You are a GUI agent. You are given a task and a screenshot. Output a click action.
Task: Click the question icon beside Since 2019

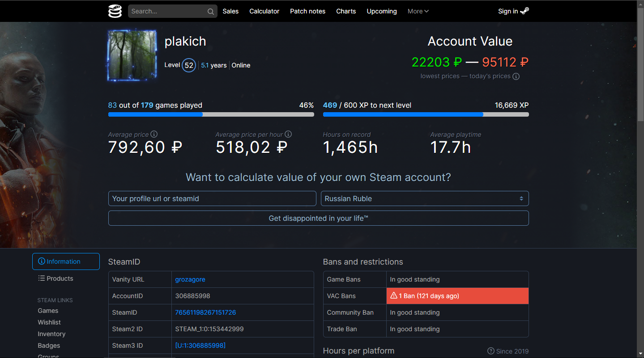click(491, 351)
